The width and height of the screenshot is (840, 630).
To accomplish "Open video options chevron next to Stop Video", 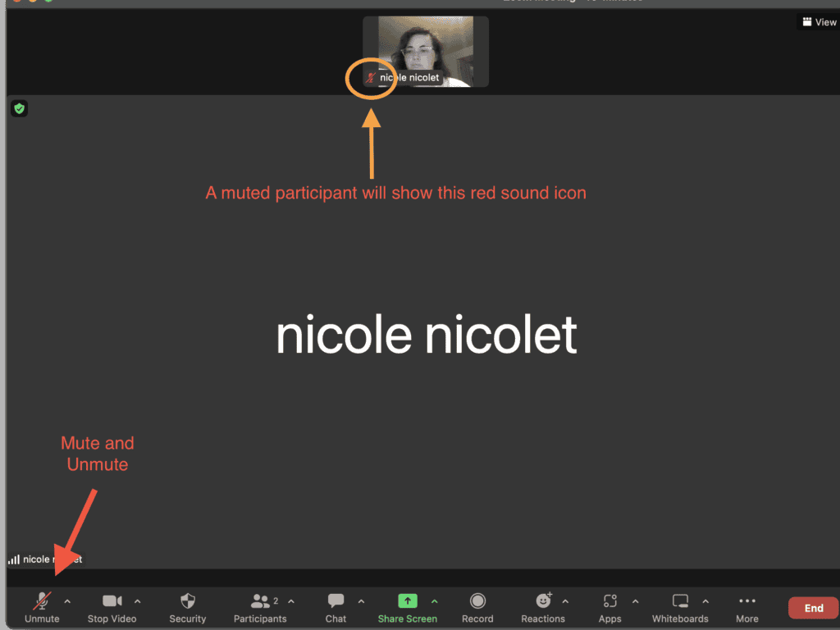I will (137, 600).
